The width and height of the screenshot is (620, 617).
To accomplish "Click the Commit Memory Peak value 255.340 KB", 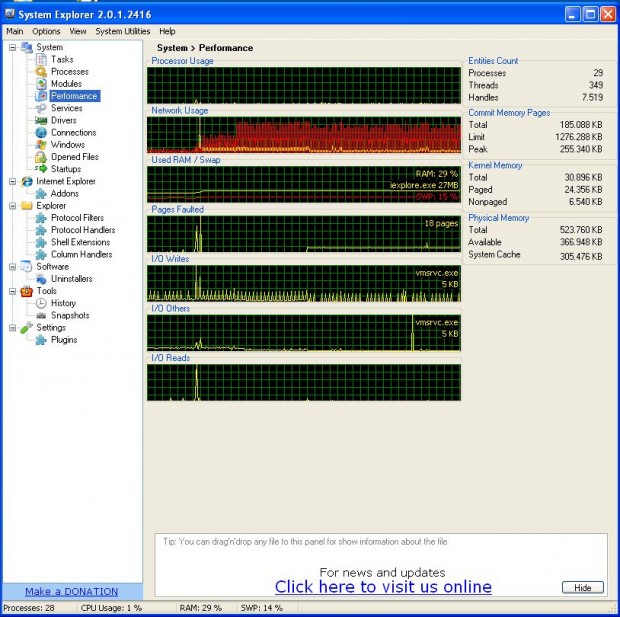I will point(581,149).
